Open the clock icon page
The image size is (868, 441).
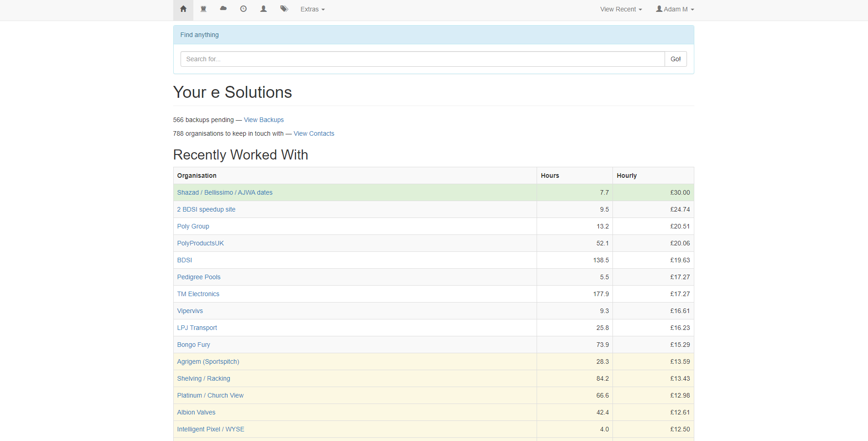(244, 9)
